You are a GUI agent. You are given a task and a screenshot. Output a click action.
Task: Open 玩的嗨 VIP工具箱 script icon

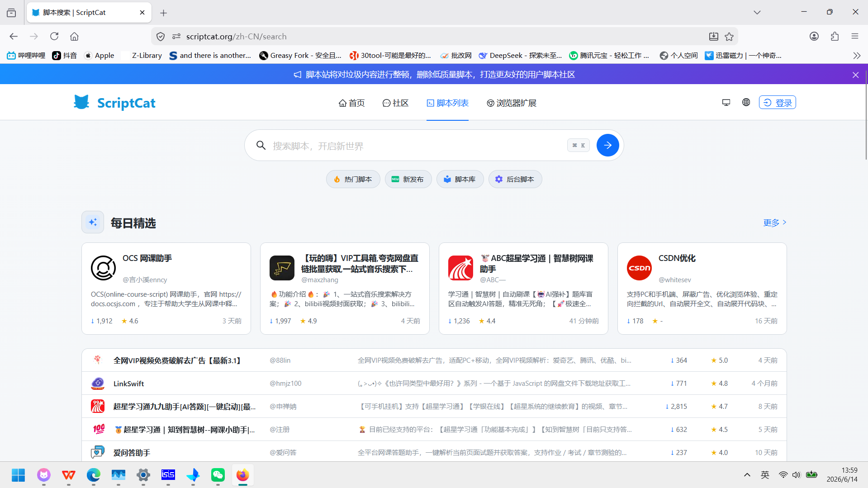pos(282,268)
